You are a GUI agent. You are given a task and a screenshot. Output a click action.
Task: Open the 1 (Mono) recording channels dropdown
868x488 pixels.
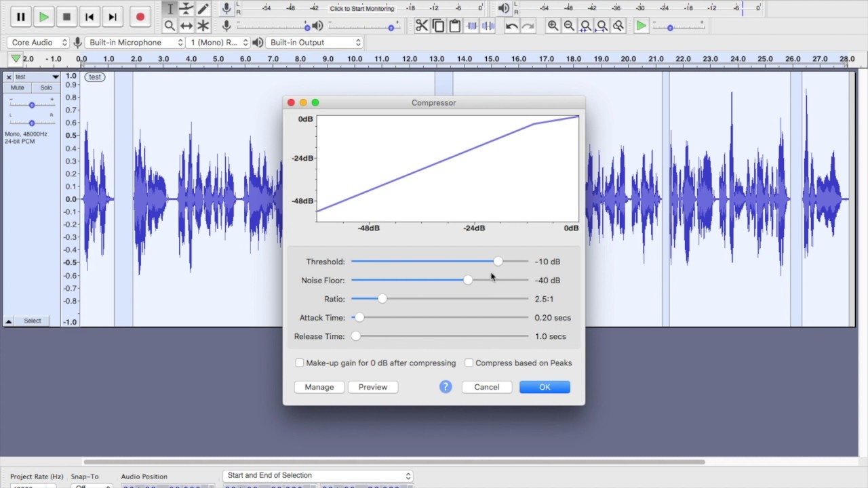coord(218,42)
